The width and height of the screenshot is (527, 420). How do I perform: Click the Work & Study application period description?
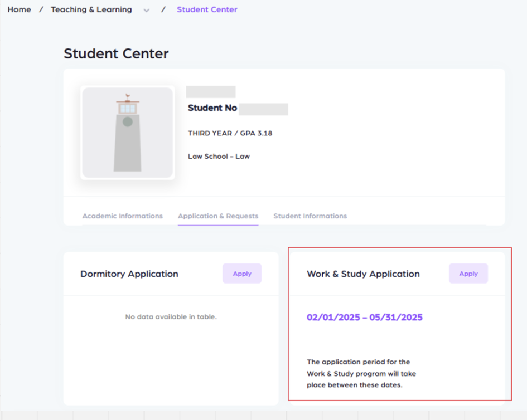coord(361,373)
